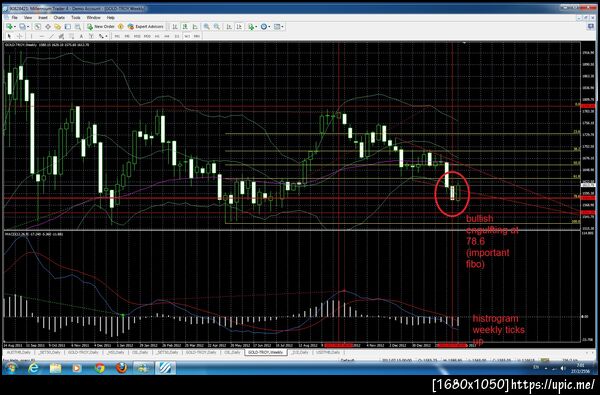Open the File menu
Screen dimensions: 600x395
point(15,18)
